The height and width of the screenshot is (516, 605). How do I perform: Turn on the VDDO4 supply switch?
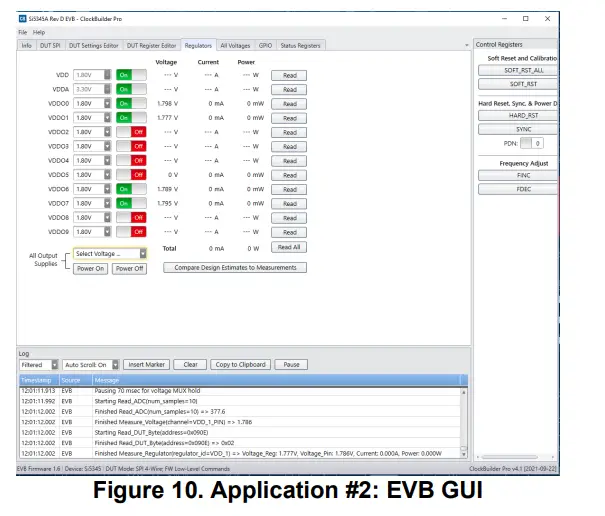(131, 161)
